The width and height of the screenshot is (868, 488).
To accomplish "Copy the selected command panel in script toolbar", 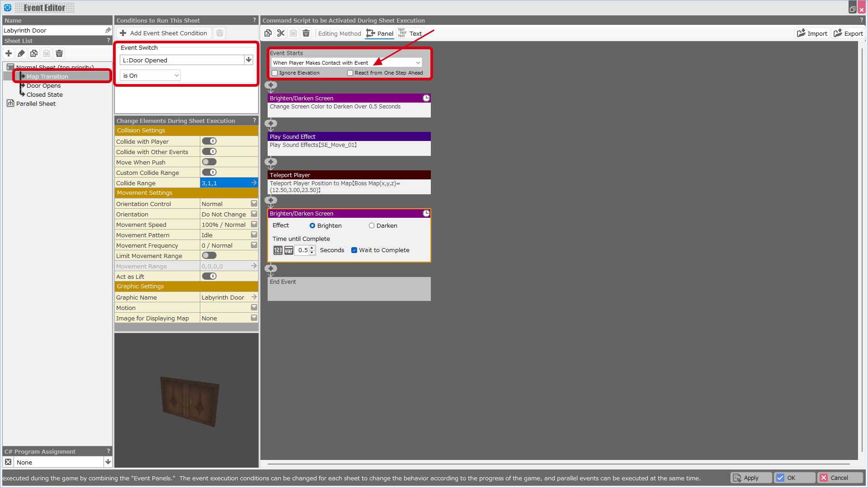I will coord(268,33).
